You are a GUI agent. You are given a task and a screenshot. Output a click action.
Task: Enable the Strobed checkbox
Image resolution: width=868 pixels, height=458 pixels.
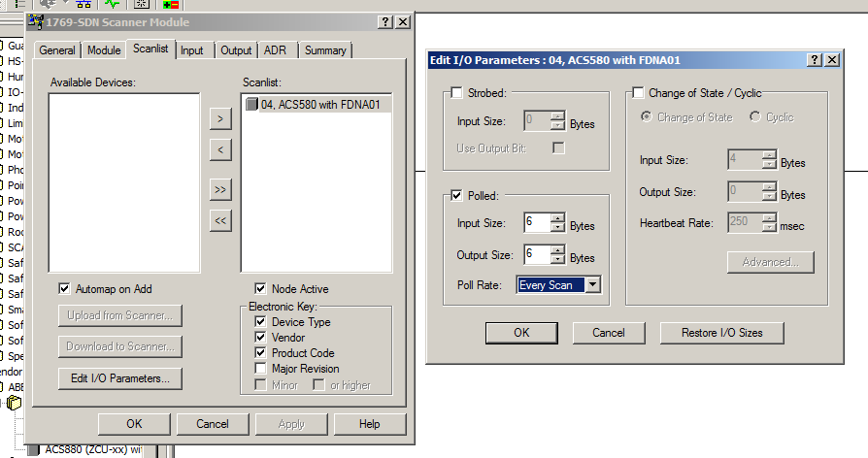point(458,92)
